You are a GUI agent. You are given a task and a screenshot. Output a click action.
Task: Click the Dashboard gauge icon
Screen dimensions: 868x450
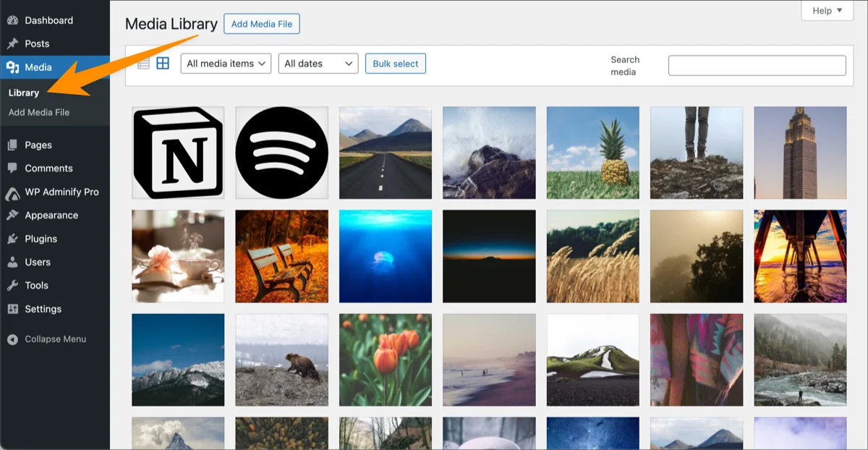pos(12,20)
